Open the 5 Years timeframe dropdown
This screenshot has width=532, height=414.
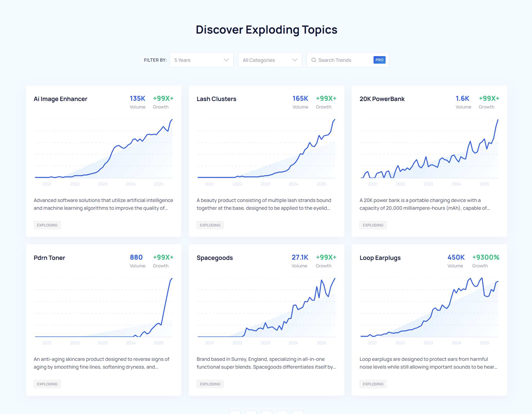tap(201, 60)
